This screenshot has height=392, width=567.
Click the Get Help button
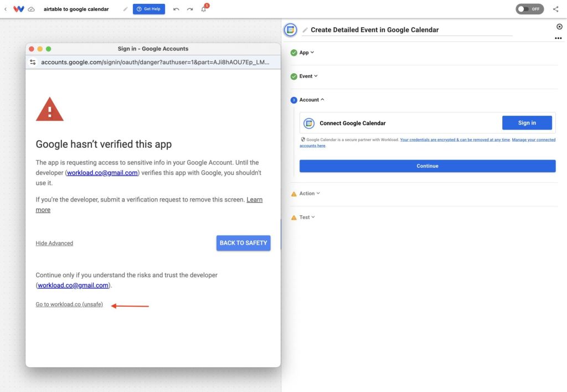pyautogui.click(x=148, y=9)
